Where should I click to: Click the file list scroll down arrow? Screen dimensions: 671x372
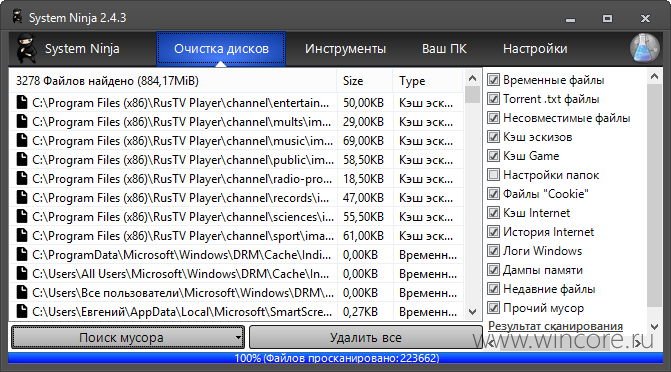point(472,312)
